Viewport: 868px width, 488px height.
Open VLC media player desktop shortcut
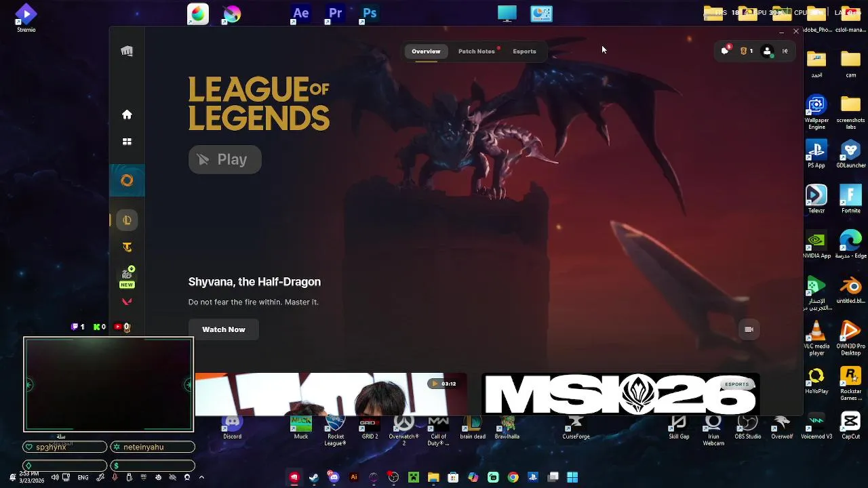816,339
